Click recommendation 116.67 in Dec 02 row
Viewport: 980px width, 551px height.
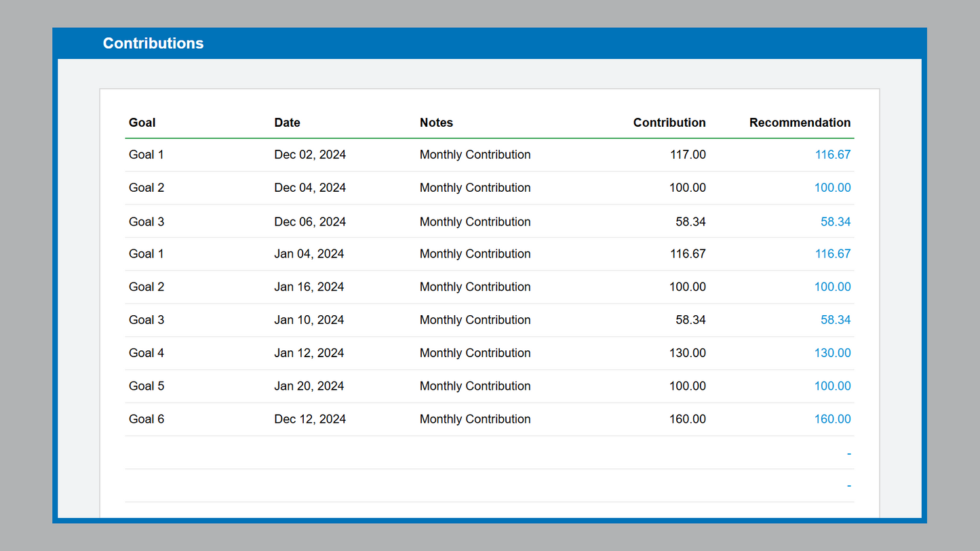(x=833, y=155)
